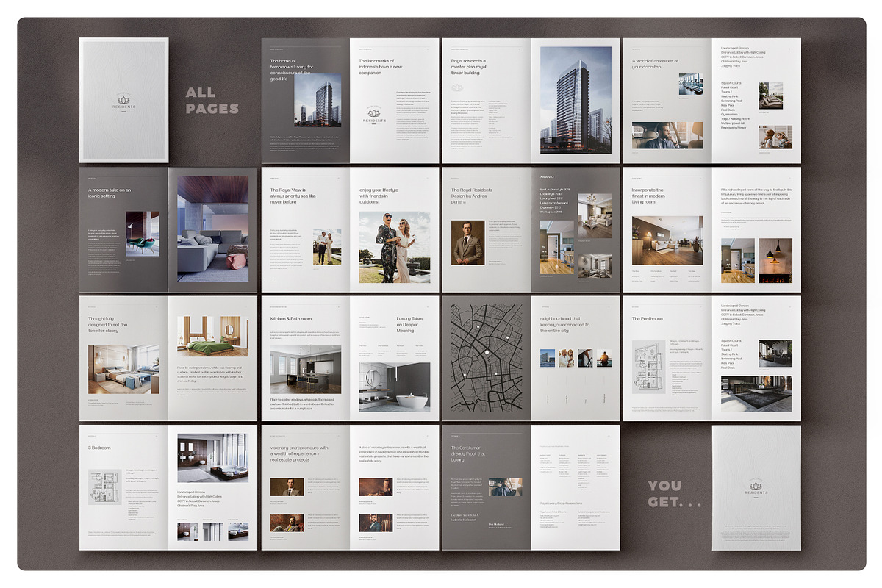
Task: Open the top-left entrepreneur portrait photo
Action: click(x=287, y=487)
